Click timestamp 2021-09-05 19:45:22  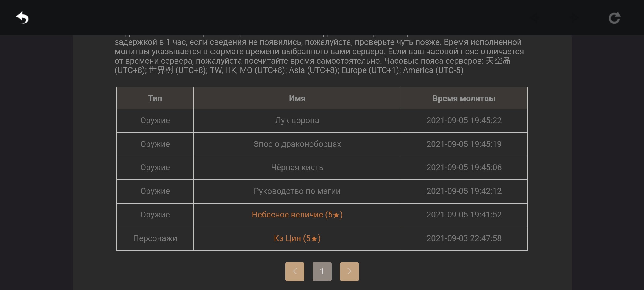click(464, 121)
